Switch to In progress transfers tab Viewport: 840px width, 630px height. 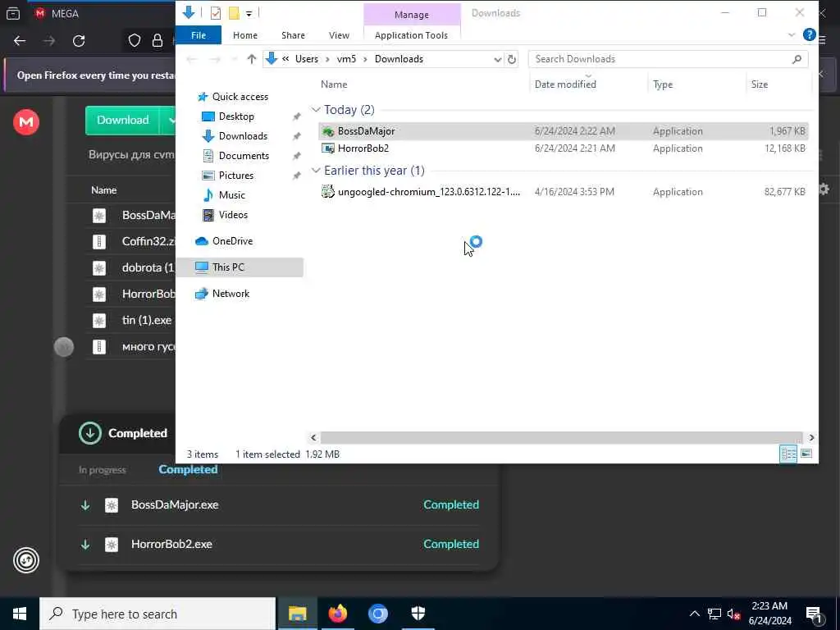point(103,470)
